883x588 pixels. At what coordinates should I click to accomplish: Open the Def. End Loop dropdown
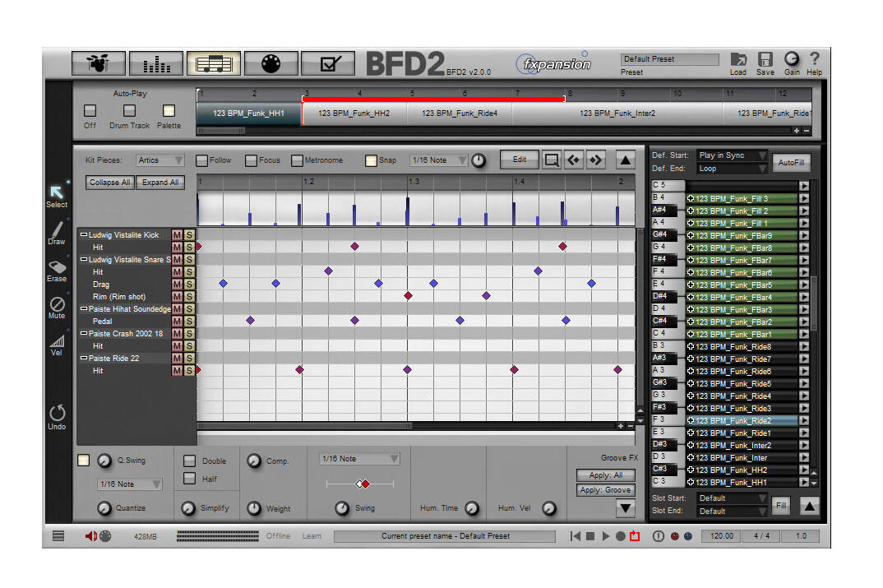tap(732, 169)
